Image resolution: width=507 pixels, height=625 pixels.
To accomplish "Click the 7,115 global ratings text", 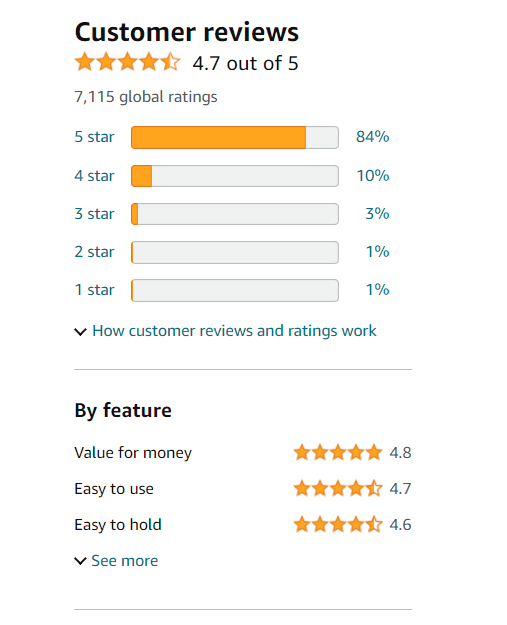I will tap(146, 97).
